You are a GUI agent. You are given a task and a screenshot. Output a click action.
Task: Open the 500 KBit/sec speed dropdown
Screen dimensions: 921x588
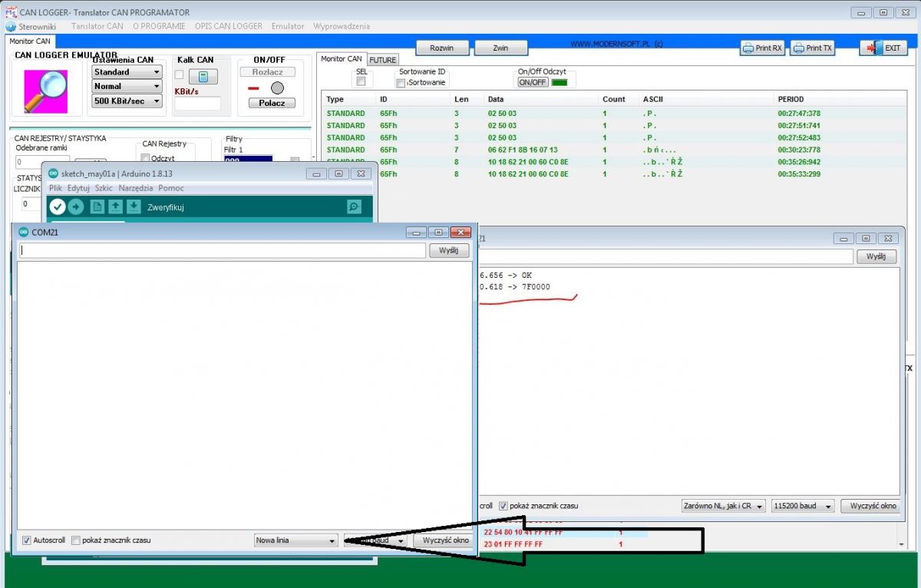click(127, 101)
